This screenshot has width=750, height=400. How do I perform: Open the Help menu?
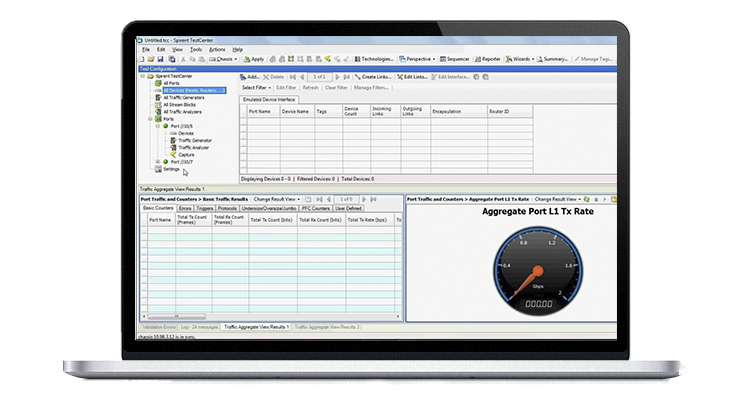(x=238, y=50)
